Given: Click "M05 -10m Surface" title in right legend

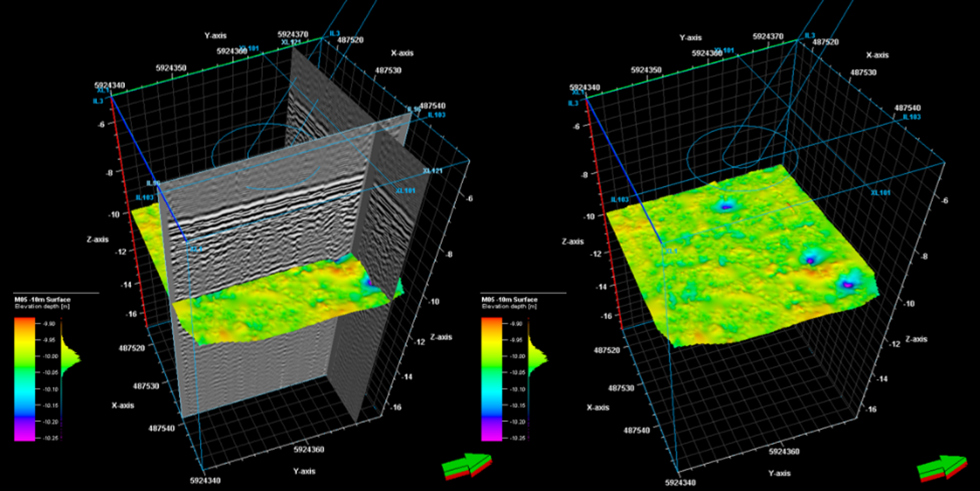Looking at the screenshot, I should point(510,299).
